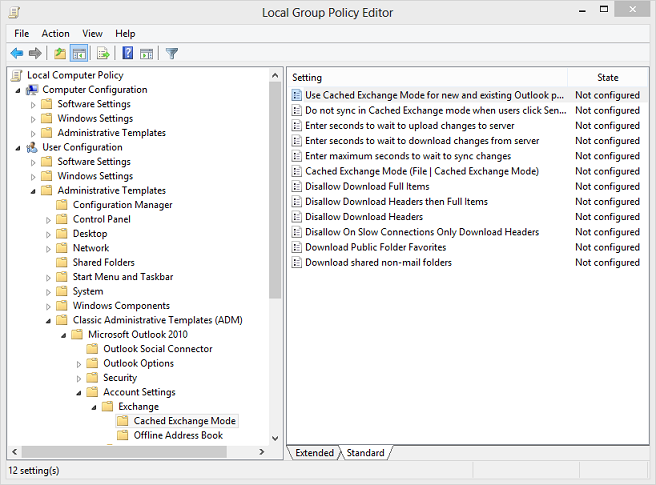Image resolution: width=656 pixels, height=485 pixels.
Task: Click the Up One Level folder icon
Action: [60, 53]
